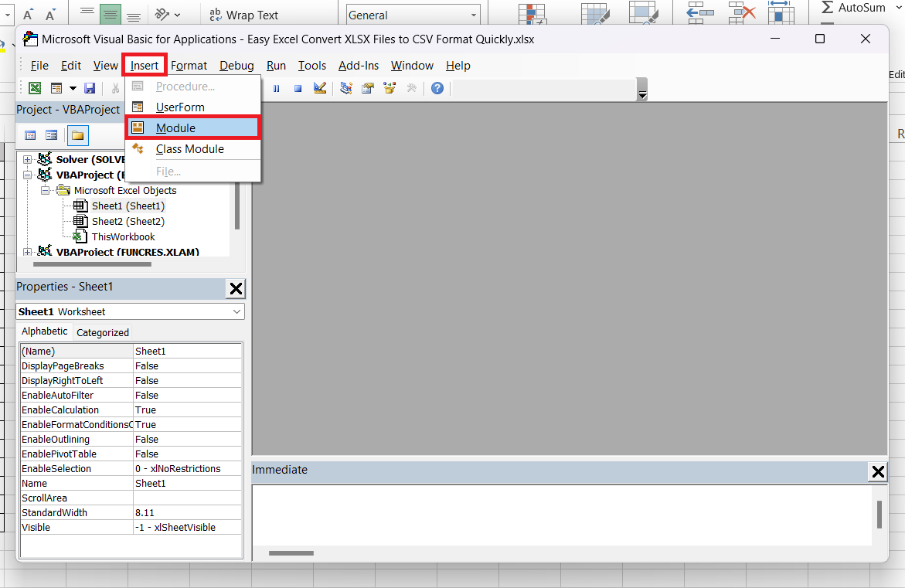Open the Run menu
The height and width of the screenshot is (588, 905).
click(x=276, y=66)
